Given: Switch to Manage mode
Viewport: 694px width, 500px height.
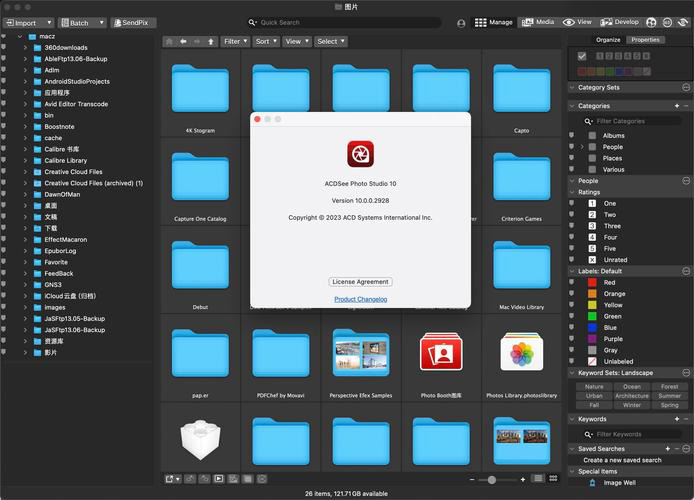Looking at the screenshot, I should pos(493,22).
